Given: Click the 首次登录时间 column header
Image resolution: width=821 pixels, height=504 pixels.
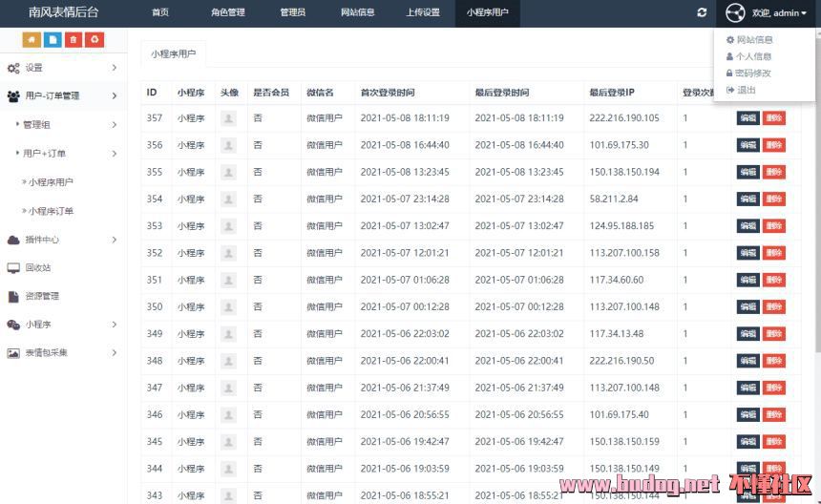Looking at the screenshot, I should pyautogui.click(x=388, y=93).
